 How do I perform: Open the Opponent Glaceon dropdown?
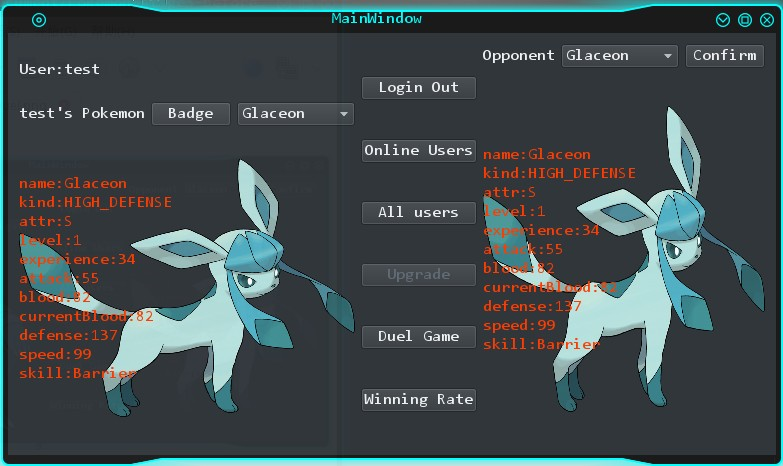[x=620, y=55]
